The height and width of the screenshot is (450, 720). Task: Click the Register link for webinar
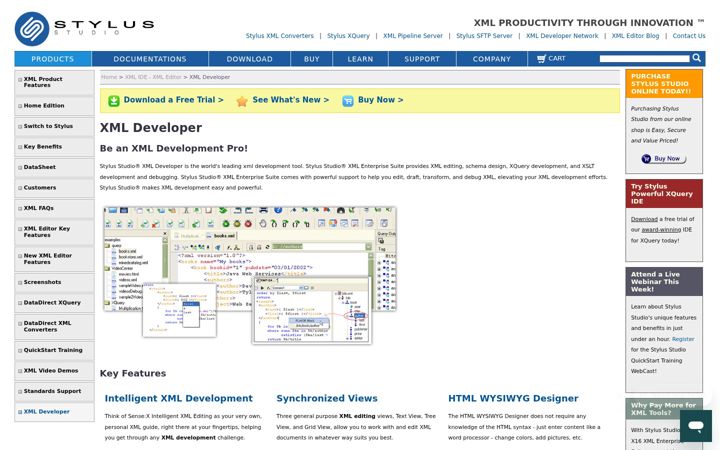[x=683, y=339]
